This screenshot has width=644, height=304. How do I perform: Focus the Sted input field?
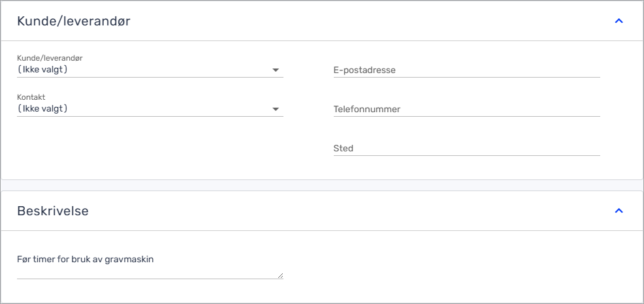(x=466, y=148)
